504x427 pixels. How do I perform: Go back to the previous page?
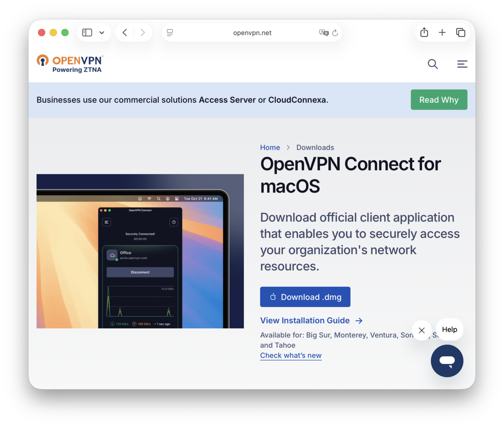125,32
